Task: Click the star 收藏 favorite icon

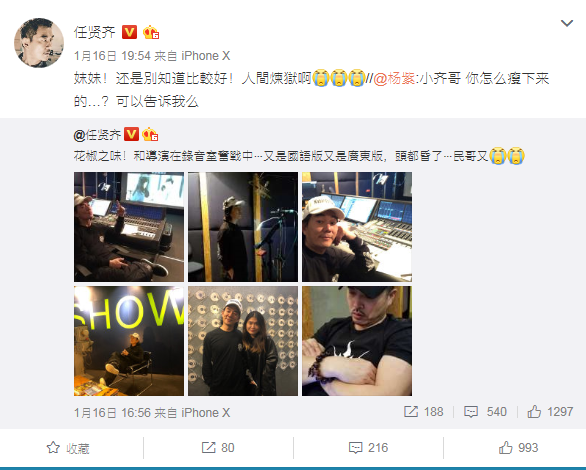Action: [53, 448]
